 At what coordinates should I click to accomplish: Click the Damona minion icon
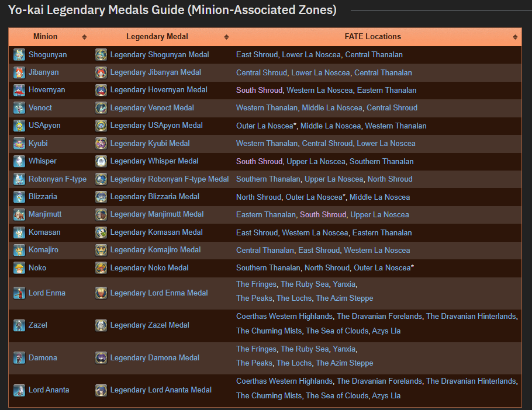(19, 357)
